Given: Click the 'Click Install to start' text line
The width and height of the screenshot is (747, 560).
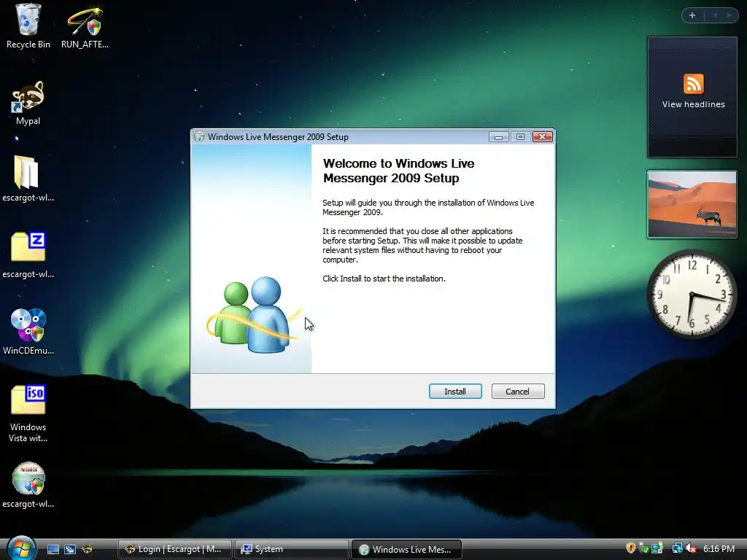Looking at the screenshot, I should 384,279.
